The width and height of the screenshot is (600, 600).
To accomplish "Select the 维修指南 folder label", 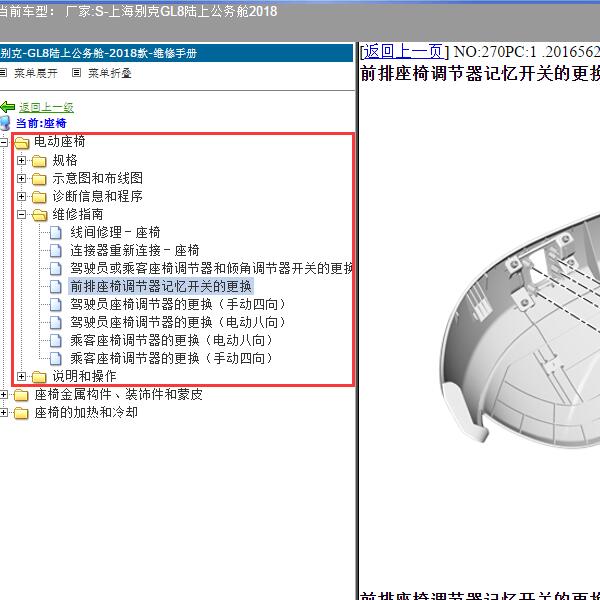I will 78,214.
